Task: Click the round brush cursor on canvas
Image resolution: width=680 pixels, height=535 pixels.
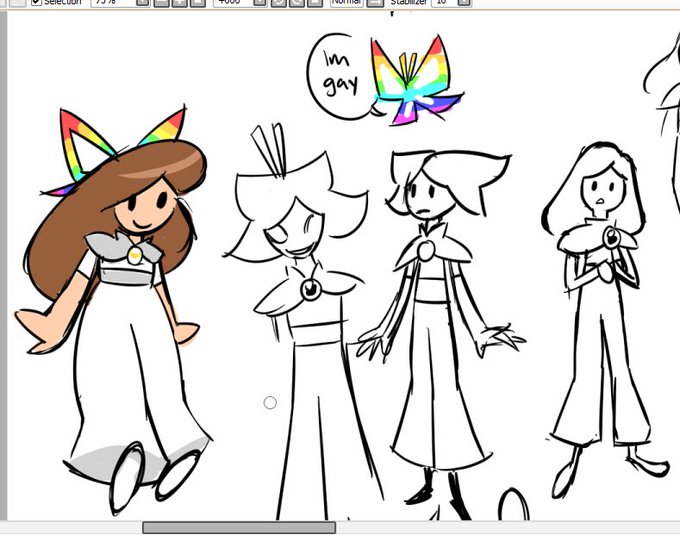Action: (x=270, y=403)
